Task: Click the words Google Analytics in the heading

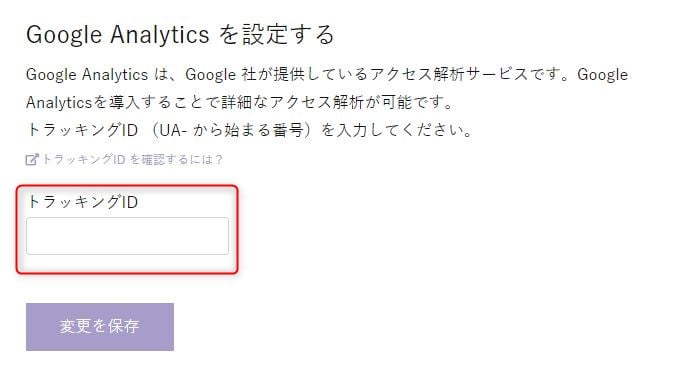Action: (118, 35)
